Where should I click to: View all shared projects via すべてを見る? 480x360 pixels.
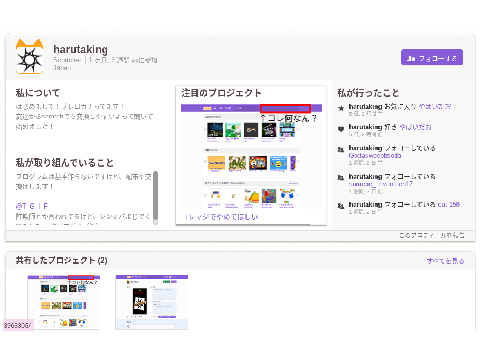[446, 261]
